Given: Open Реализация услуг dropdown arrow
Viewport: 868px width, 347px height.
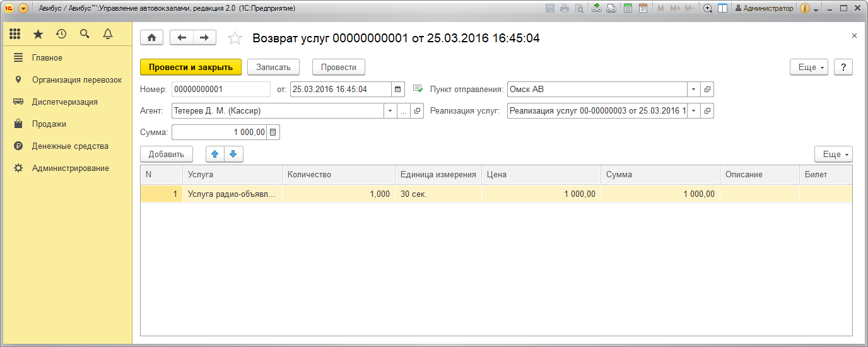Looking at the screenshot, I should 694,111.
